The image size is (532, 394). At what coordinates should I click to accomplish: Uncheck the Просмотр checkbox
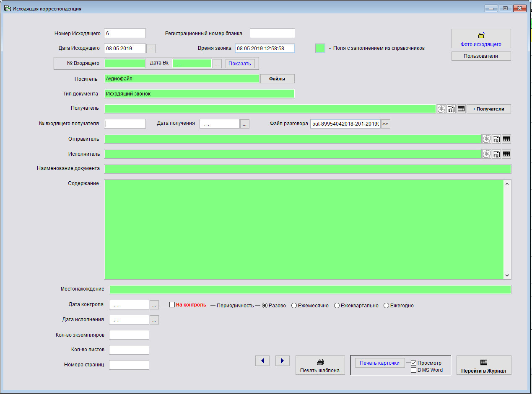click(x=414, y=363)
